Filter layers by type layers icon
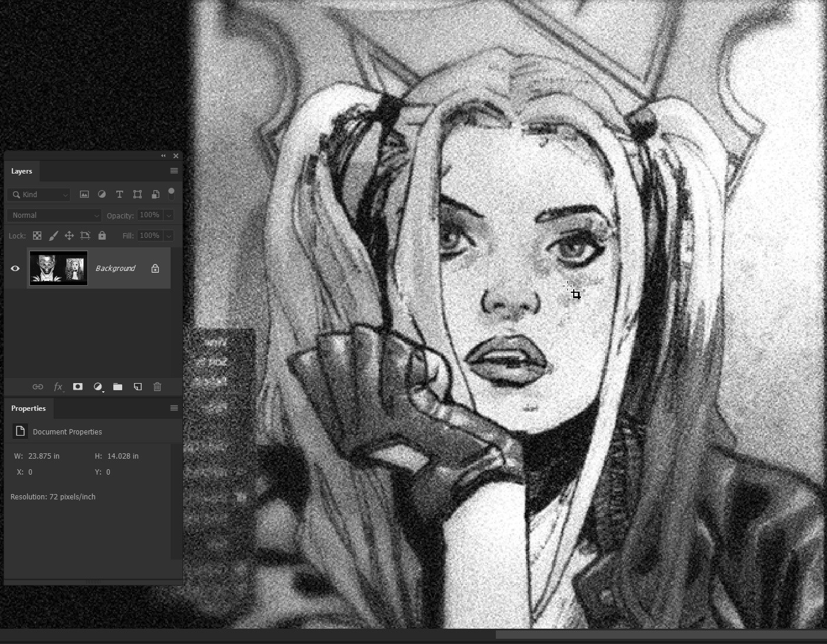Viewport: 827px width, 644px height. click(119, 194)
